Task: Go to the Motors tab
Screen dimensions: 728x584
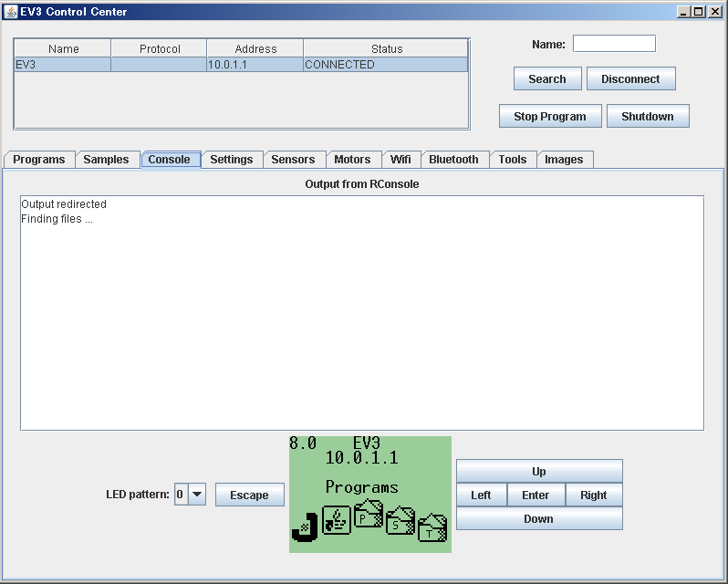Action: coord(352,160)
